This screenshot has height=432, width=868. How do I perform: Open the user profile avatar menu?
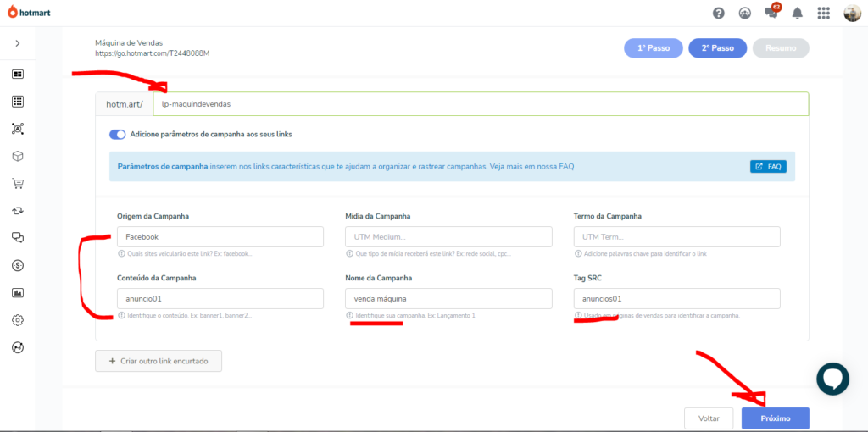coord(852,13)
